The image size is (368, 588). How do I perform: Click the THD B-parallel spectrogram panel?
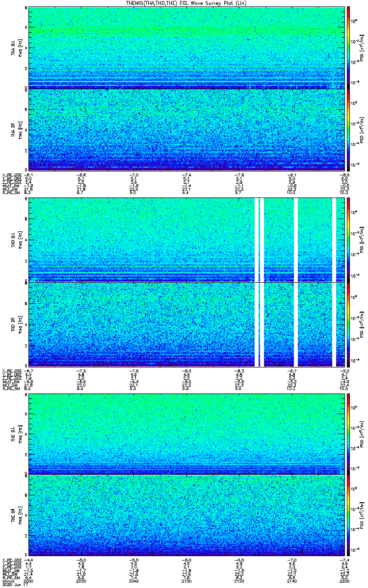185,324
